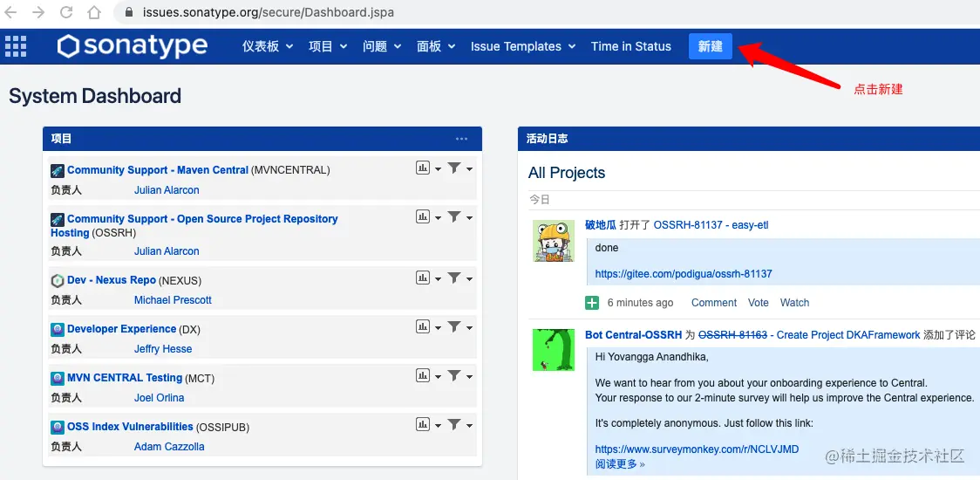Click the 破地瓜 user avatar image
The width and height of the screenshot is (980, 480).
click(x=553, y=241)
